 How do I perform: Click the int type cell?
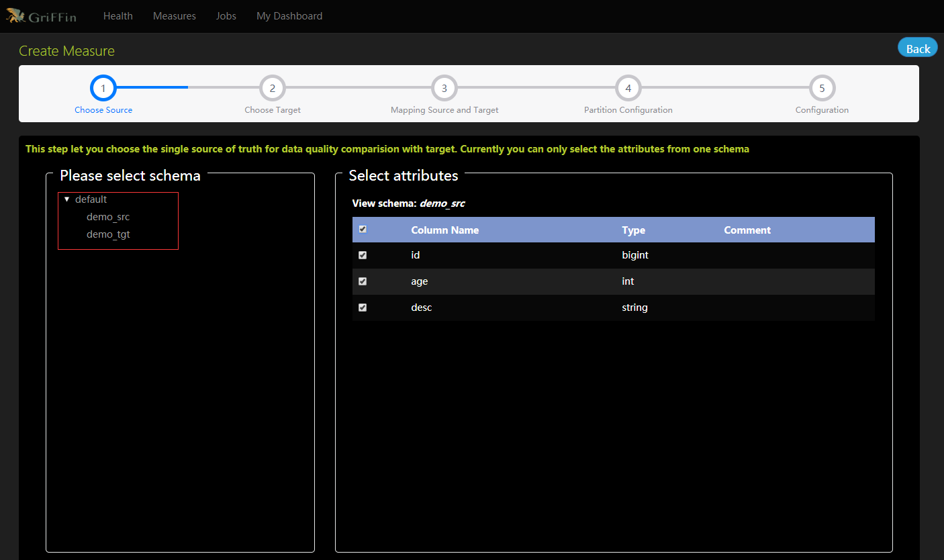tap(628, 281)
